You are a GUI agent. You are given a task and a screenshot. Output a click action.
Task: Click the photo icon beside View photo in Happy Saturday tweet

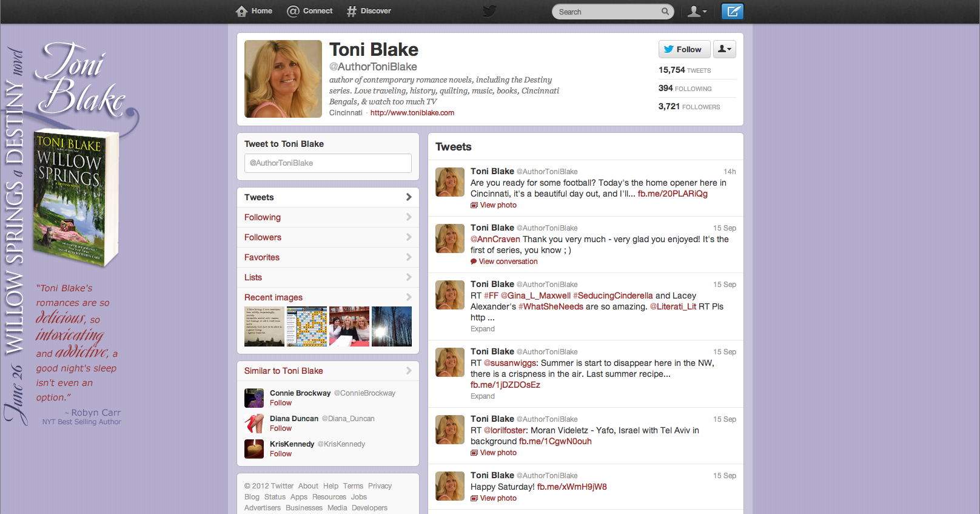coord(474,498)
